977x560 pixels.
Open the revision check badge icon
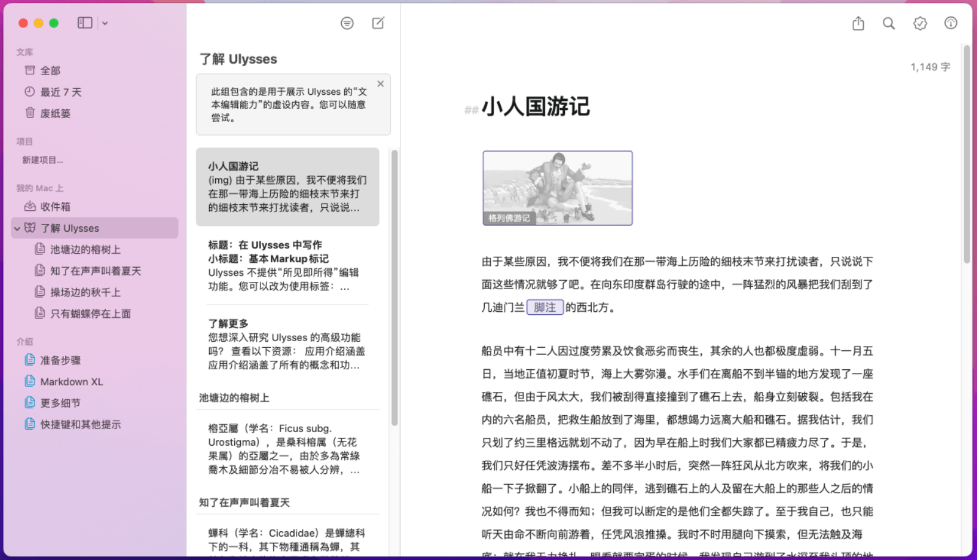point(920,23)
